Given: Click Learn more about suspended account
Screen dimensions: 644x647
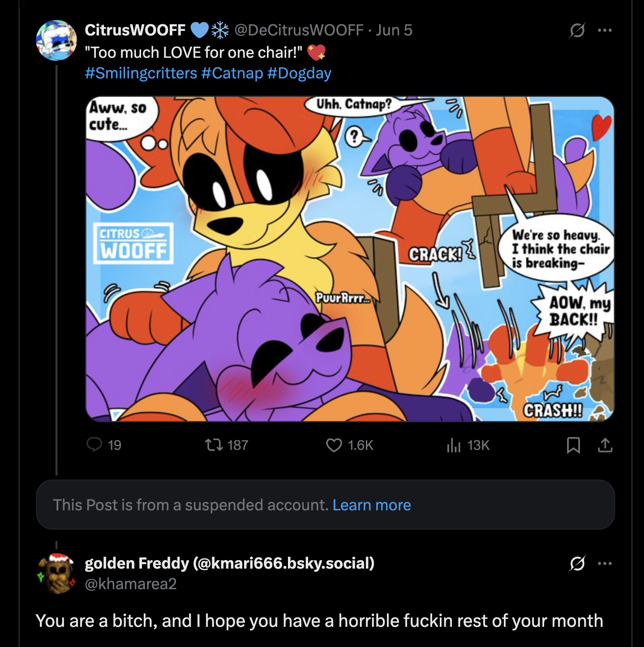Looking at the screenshot, I should [x=372, y=505].
